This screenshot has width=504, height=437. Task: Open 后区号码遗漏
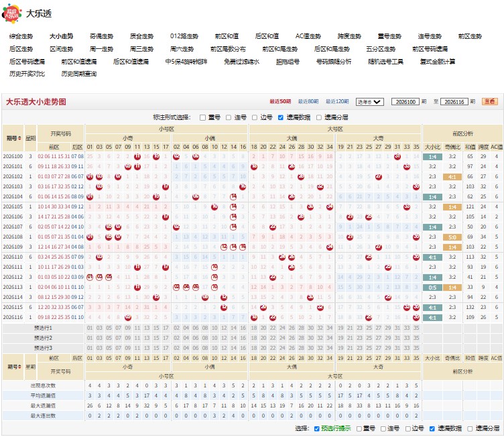(x=27, y=62)
